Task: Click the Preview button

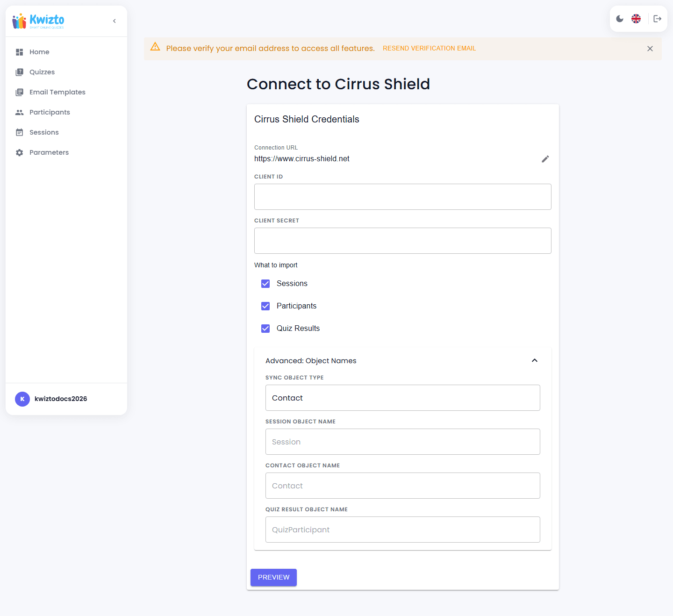Action: [x=273, y=577]
